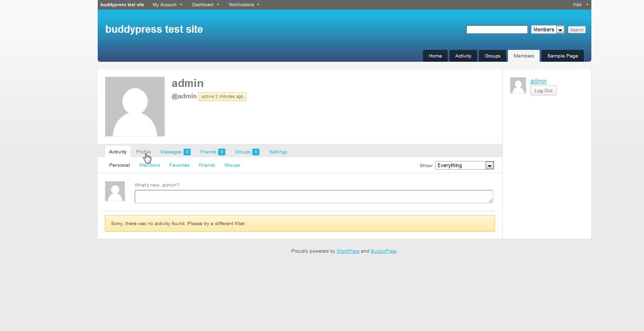The width and height of the screenshot is (644, 331).
Task: Expand the Dashboard menu in admin bar
Action: click(205, 5)
